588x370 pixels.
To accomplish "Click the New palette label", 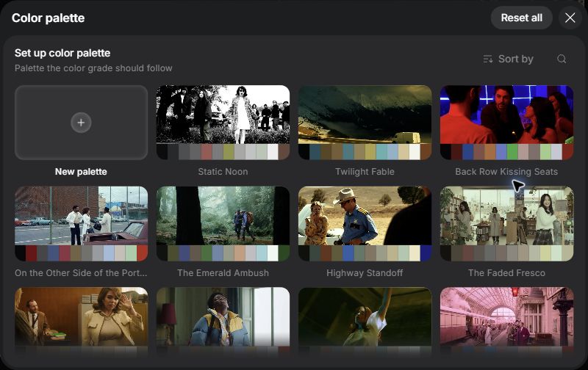I will click(x=81, y=172).
